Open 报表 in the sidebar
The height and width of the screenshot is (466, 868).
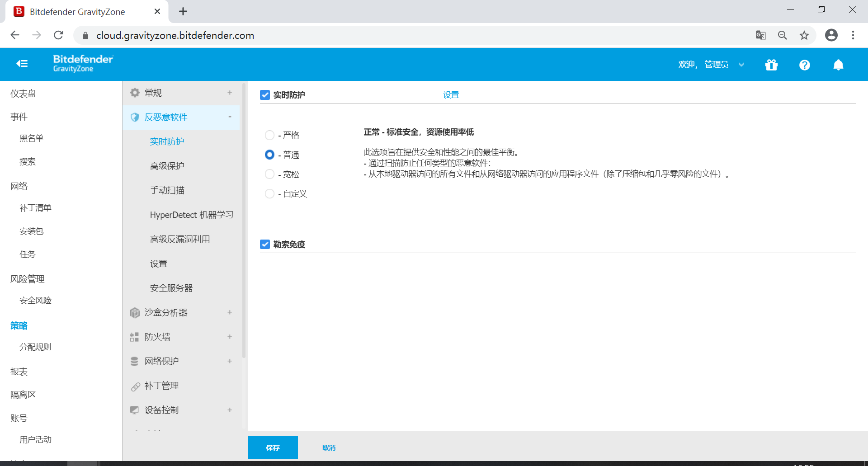[x=19, y=372]
